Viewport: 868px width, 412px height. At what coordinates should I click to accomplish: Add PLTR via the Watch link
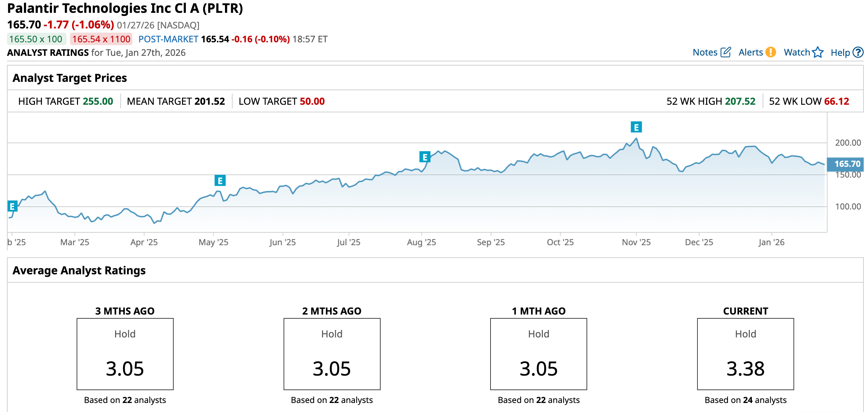(797, 52)
